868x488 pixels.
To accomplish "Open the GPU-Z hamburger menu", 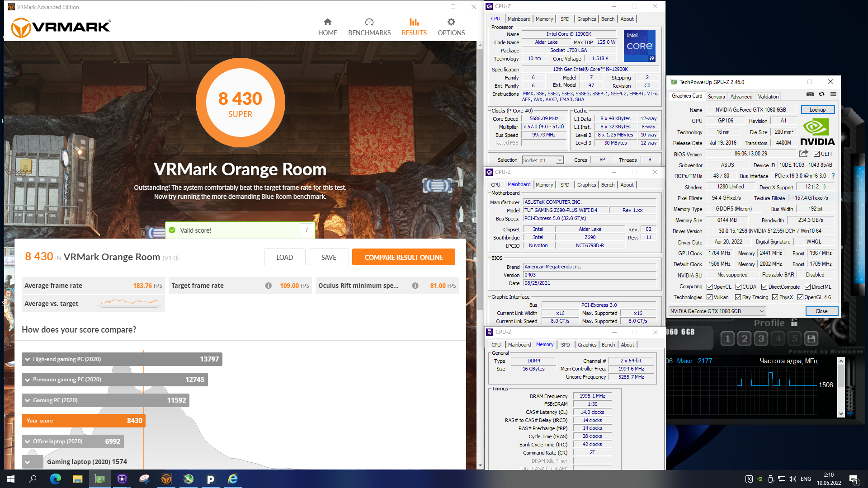I will click(x=833, y=94).
